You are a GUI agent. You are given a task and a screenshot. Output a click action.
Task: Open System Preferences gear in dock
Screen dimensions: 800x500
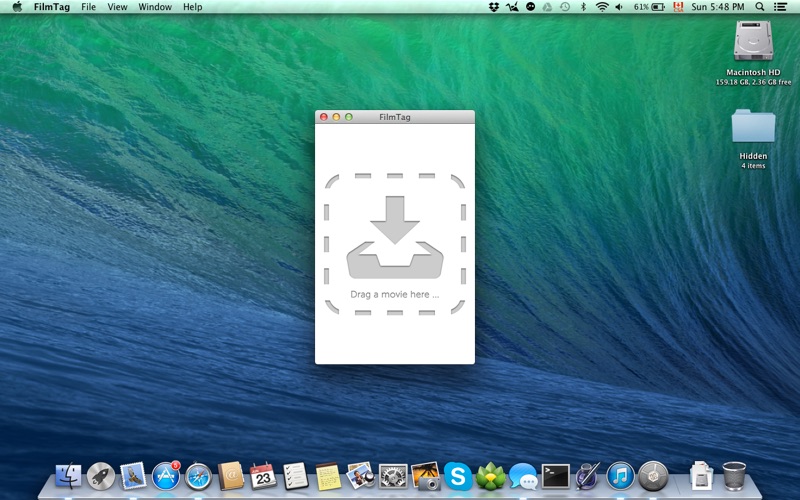393,476
